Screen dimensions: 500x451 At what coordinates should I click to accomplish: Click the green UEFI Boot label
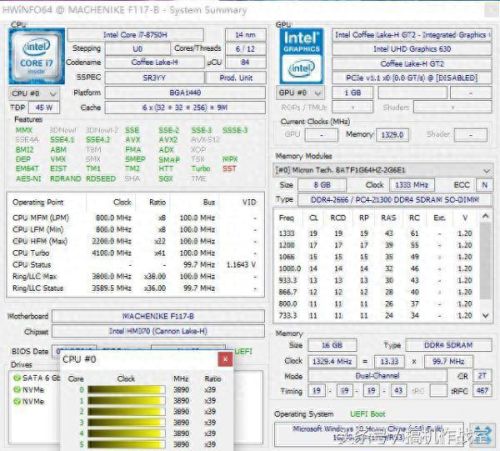(x=368, y=414)
